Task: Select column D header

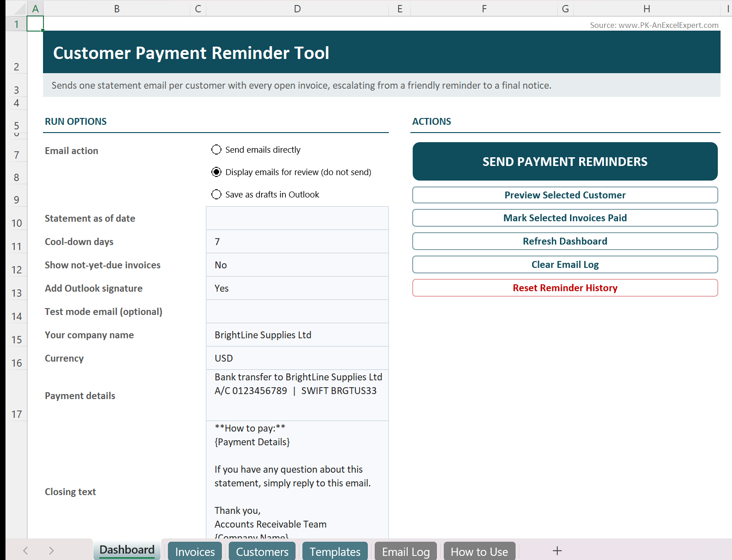Action: coord(297,9)
